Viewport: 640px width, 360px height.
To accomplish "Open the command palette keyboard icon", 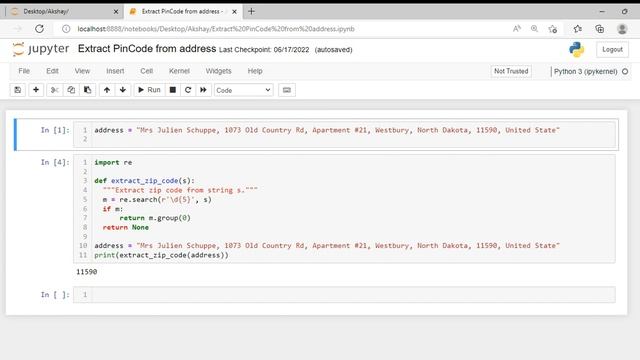I will pyautogui.click(x=287, y=90).
